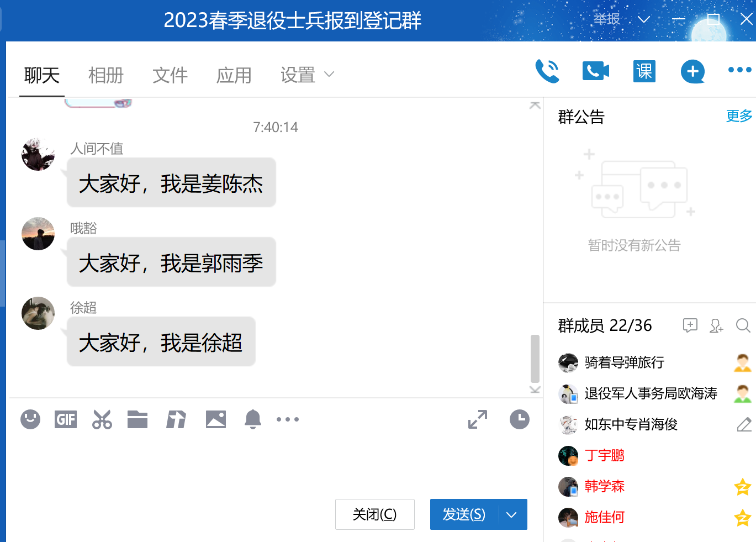Expand the title bar dropdown arrow
The width and height of the screenshot is (756, 542).
point(644,19)
